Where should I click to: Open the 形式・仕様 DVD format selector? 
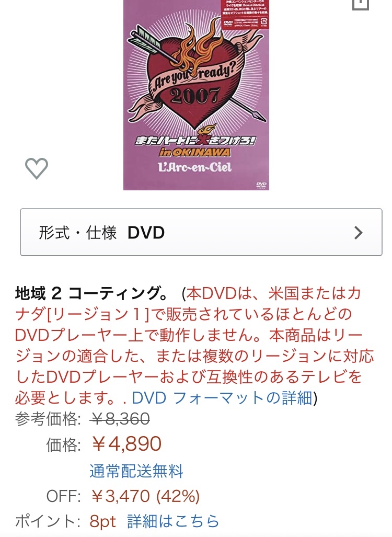click(201, 232)
